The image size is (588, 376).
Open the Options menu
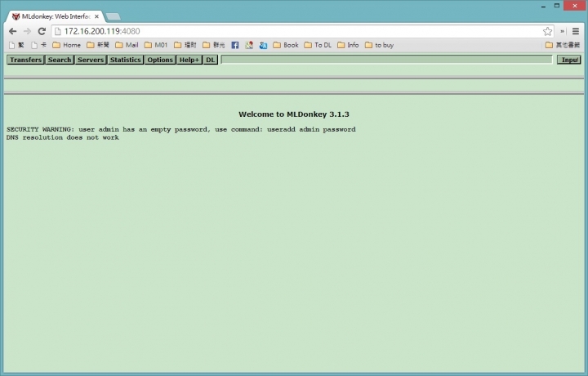click(x=160, y=60)
